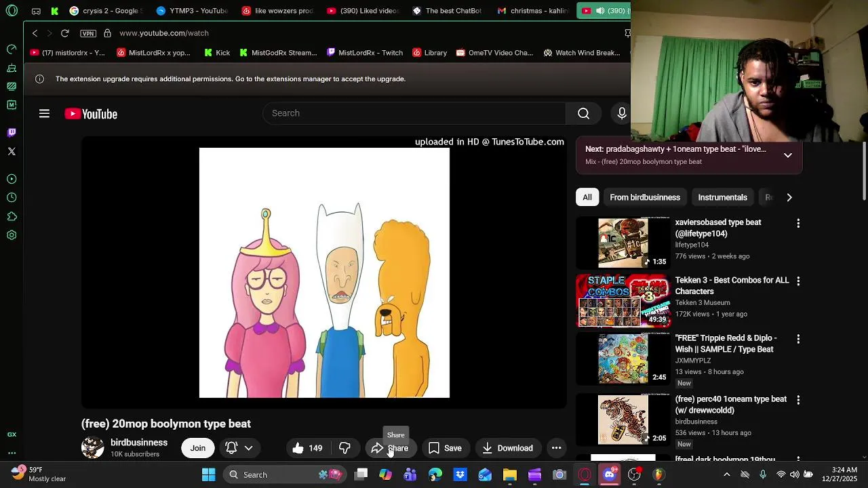
Task: Open History clock icon in Opera sidebar
Action: 12,197
